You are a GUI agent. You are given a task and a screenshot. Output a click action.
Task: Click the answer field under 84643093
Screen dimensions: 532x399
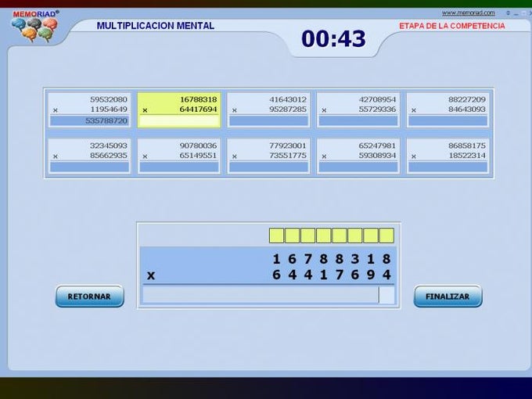(448, 120)
